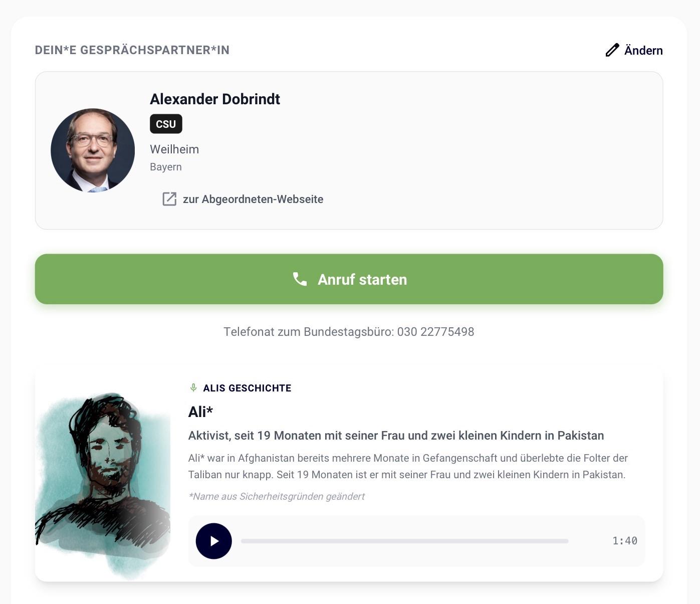Click the Name aus Sicherheitsgründen footnote
This screenshot has width=700, height=604.
click(x=277, y=496)
